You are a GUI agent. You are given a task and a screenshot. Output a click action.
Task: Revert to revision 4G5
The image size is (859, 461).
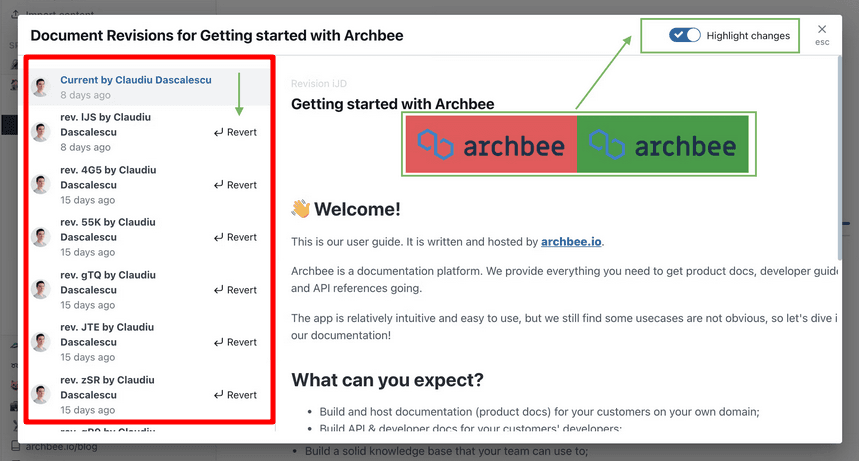coord(236,185)
